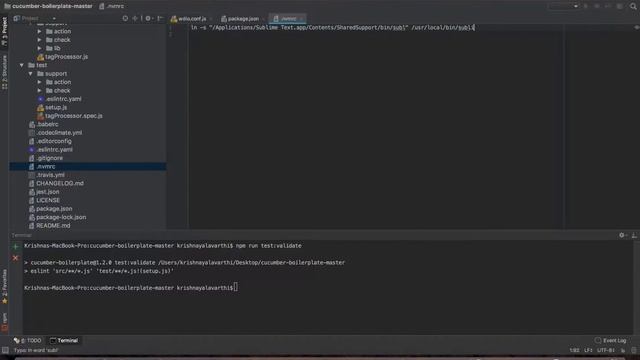Click the .nvmrc breadcrumb in navigation bar

coord(111,6)
